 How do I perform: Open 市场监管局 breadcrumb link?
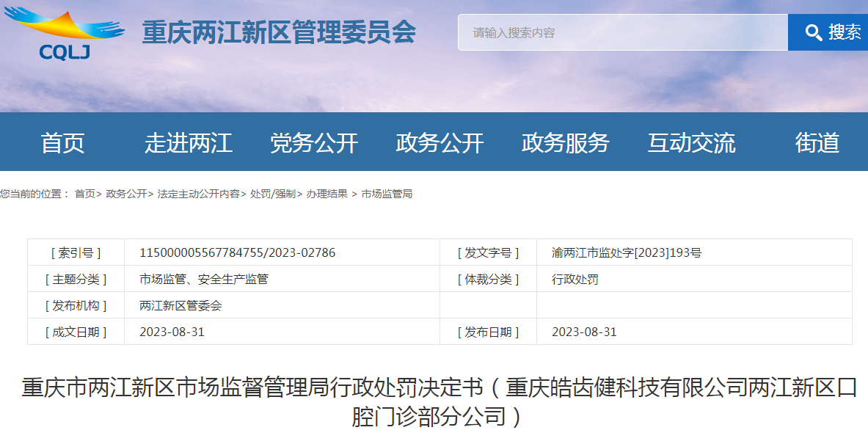coord(387,194)
